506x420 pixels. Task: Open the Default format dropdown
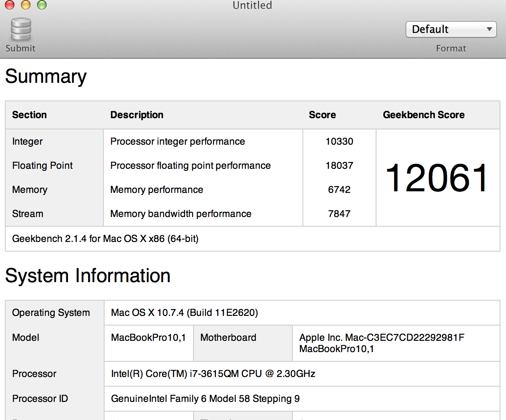coord(451,29)
